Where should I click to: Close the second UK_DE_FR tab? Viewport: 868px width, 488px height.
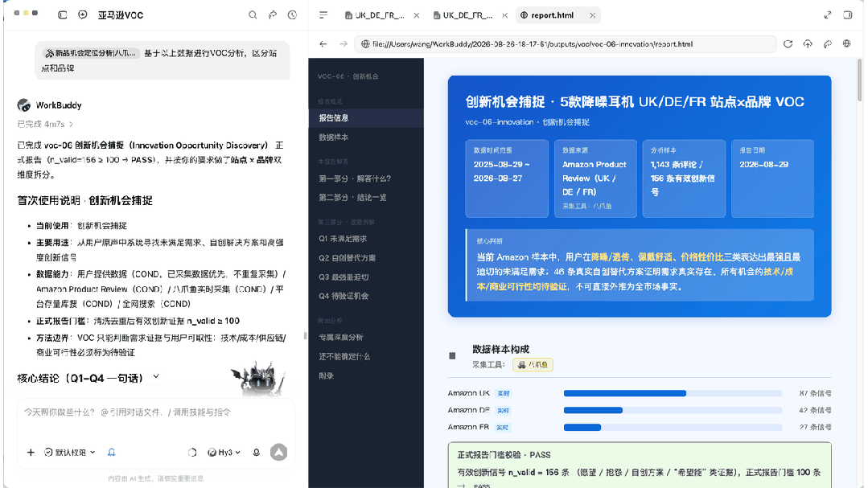[505, 15]
